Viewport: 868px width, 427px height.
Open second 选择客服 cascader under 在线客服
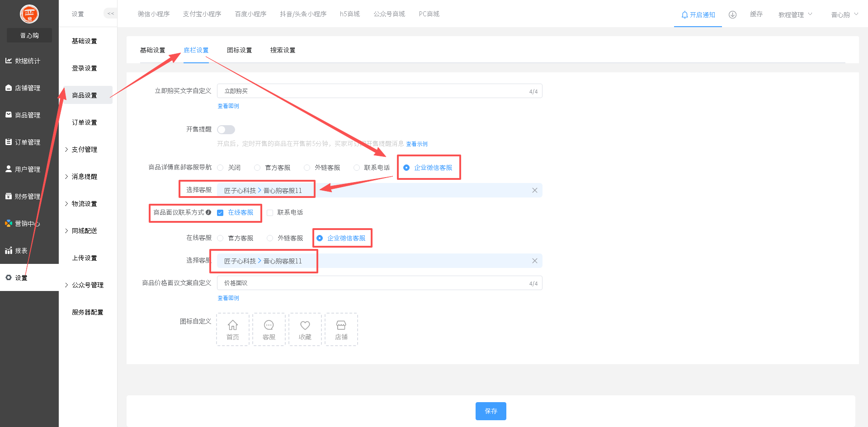pyautogui.click(x=380, y=261)
